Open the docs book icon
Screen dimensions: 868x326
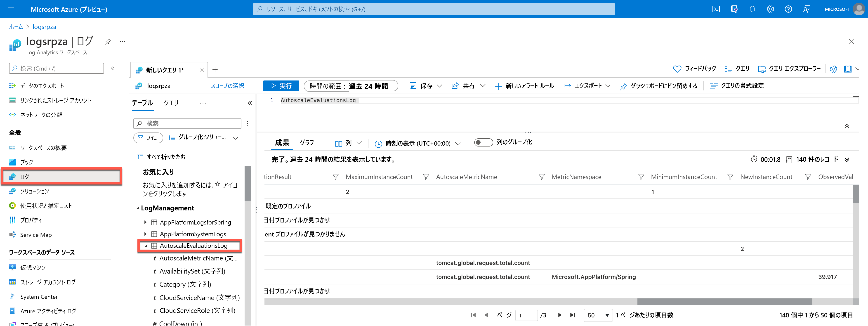tap(848, 69)
